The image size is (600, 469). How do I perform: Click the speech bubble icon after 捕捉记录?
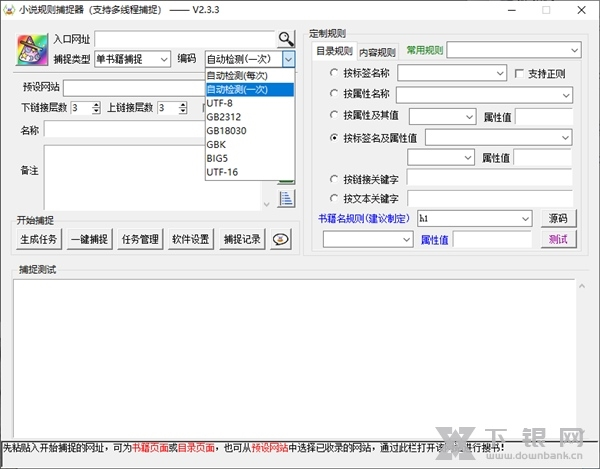[281, 239]
